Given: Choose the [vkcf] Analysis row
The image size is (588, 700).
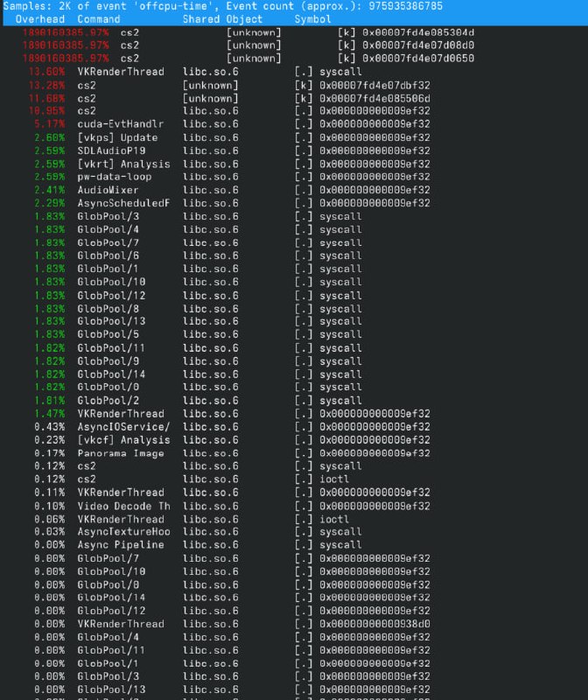Looking at the screenshot, I should 122,439.
